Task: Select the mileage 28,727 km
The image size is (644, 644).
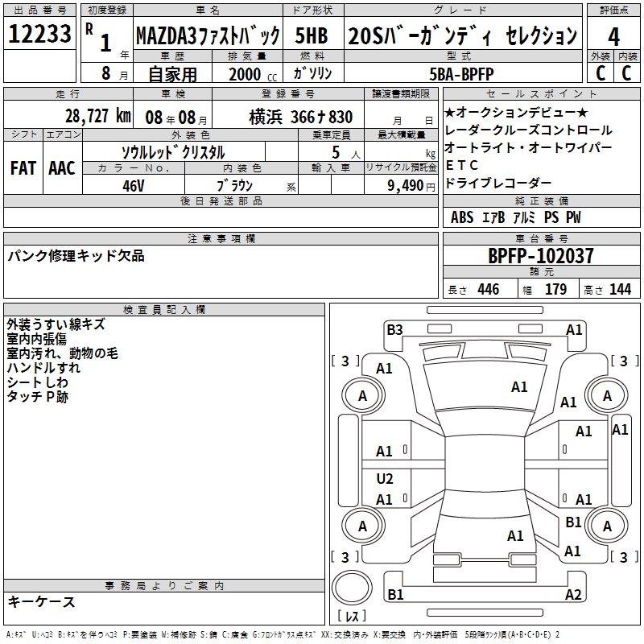Action: [x=98, y=116]
